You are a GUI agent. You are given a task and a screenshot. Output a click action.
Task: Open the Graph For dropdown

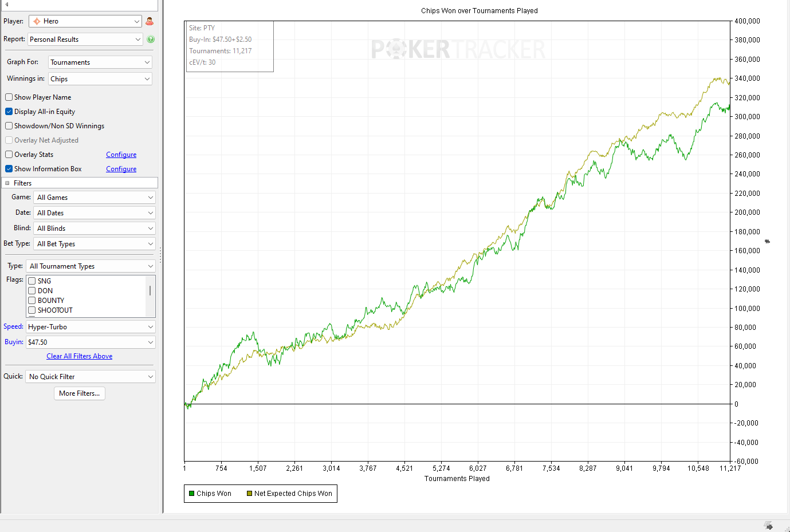(100, 62)
